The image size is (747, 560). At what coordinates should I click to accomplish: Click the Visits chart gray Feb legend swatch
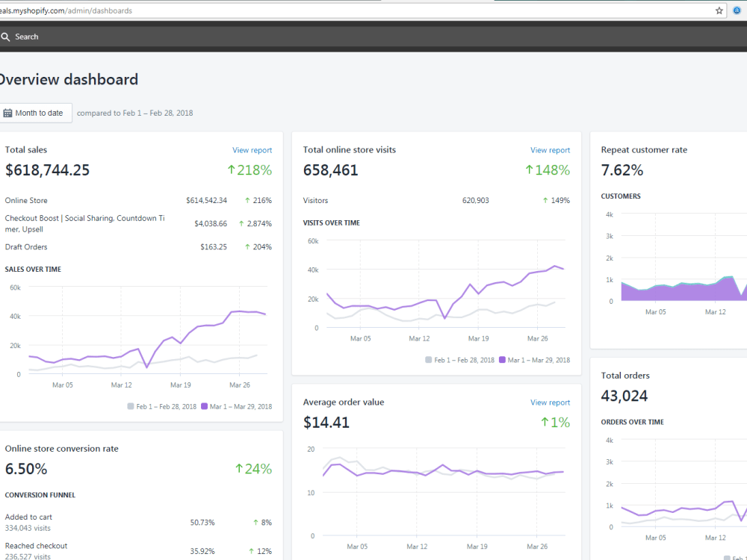428,360
